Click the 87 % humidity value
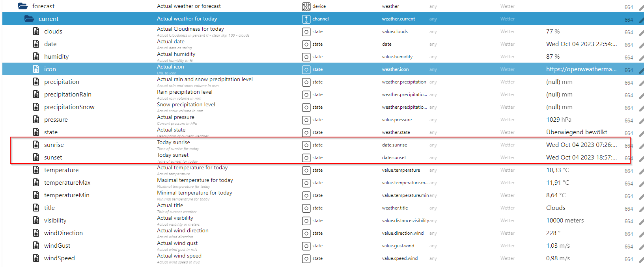 pyautogui.click(x=553, y=56)
